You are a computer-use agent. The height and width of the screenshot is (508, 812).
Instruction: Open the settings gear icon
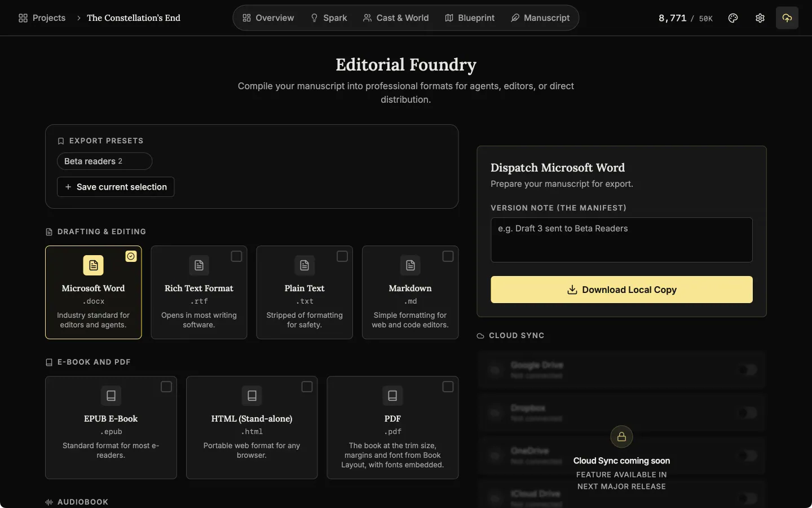click(760, 18)
